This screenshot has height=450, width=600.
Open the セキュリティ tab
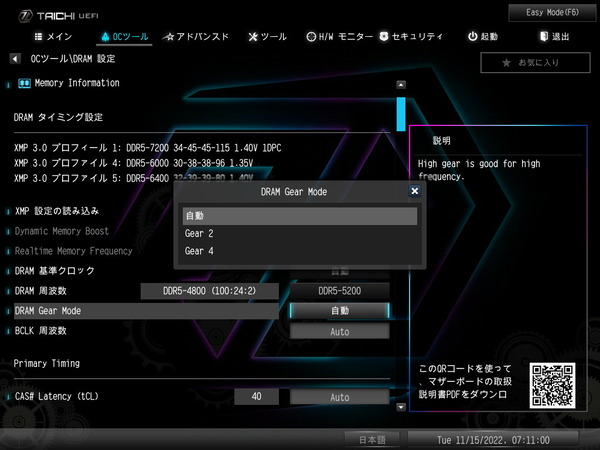(411, 37)
